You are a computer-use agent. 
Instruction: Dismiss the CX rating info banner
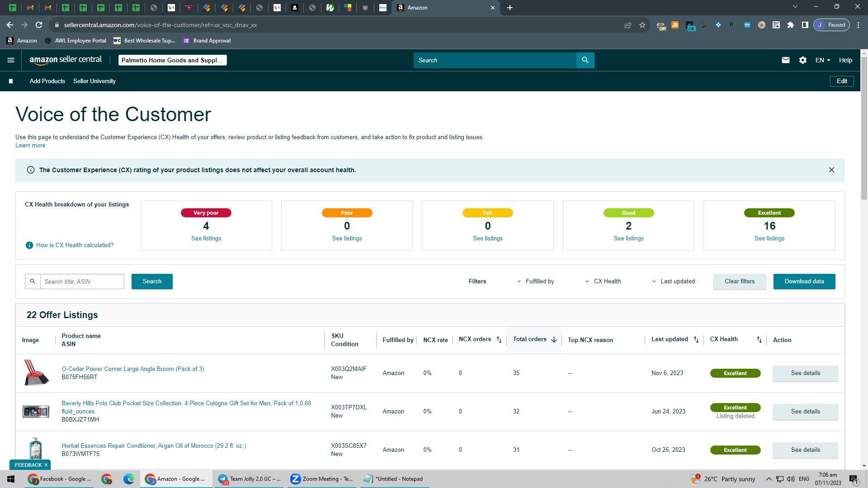coord(831,170)
